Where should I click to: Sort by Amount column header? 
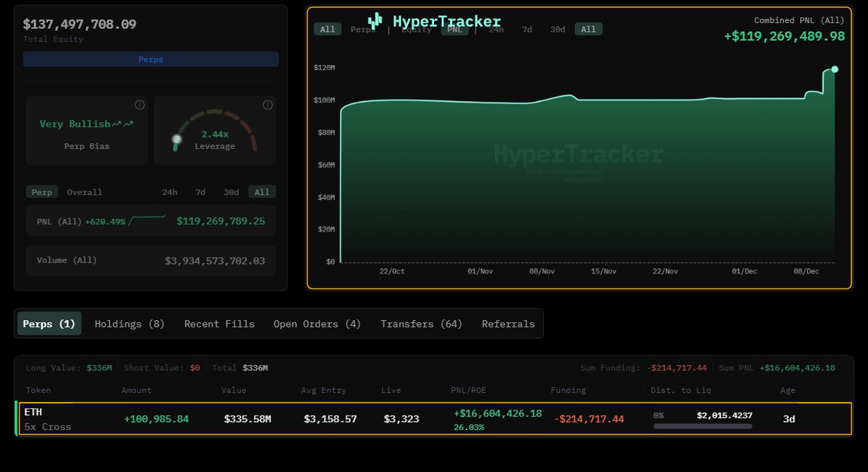pos(137,390)
